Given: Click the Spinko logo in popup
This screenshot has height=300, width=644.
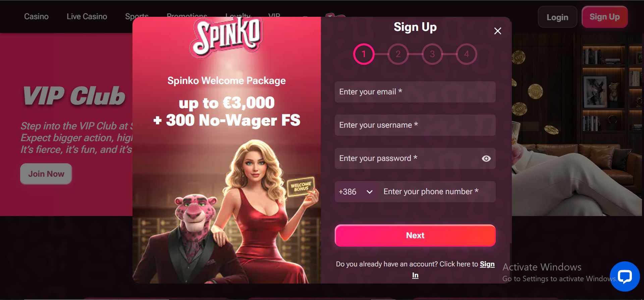Looking at the screenshot, I should [x=226, y=36].
